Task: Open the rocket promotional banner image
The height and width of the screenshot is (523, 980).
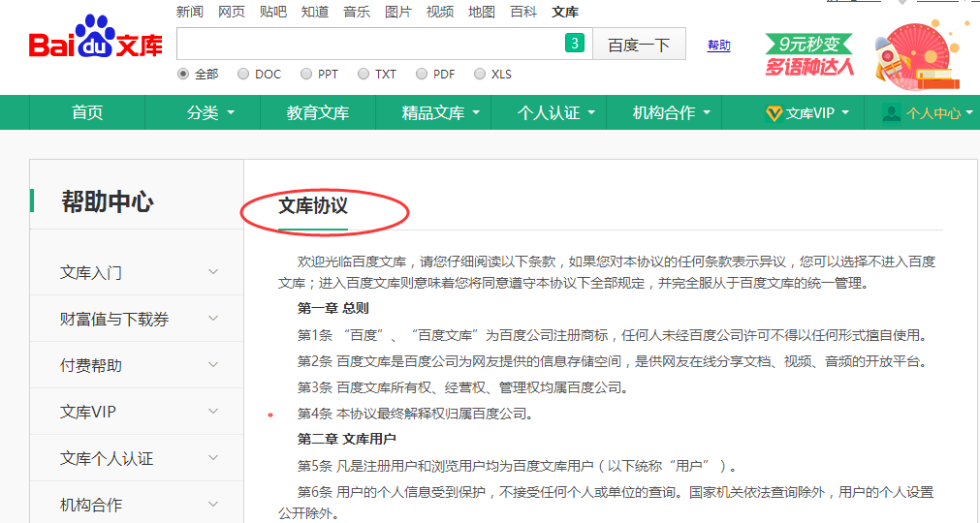Action: click(x=918, y=54)
